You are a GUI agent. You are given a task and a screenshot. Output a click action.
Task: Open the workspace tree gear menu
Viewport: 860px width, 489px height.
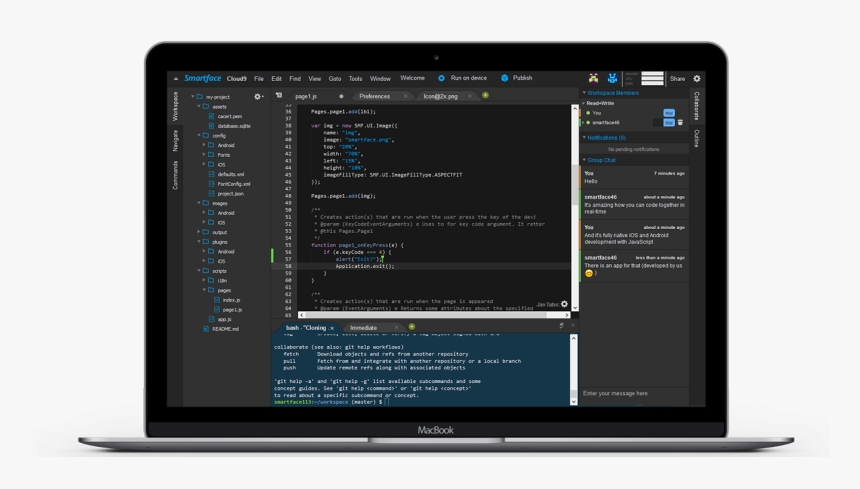[258, 96]
